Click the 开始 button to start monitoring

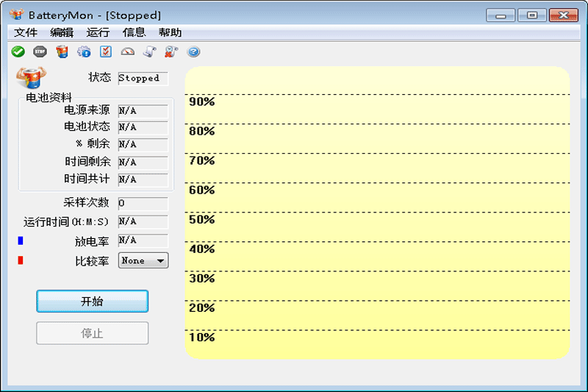coord(93,302)
